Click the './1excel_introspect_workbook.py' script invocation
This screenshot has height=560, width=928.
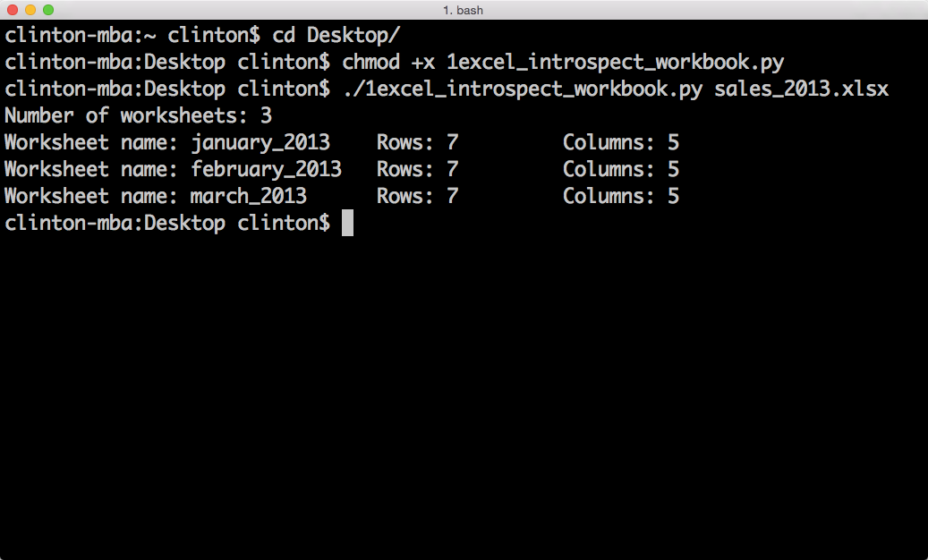522,89
